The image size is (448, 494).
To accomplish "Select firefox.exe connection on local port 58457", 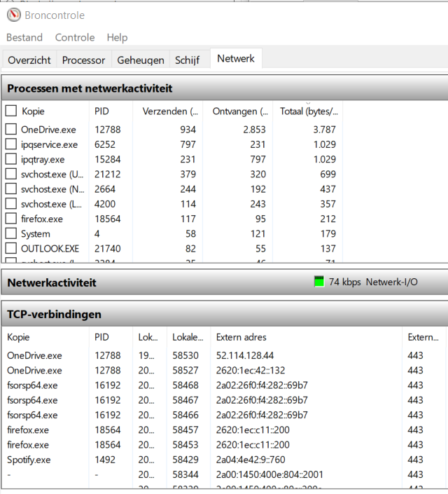I will pos(225,430).
